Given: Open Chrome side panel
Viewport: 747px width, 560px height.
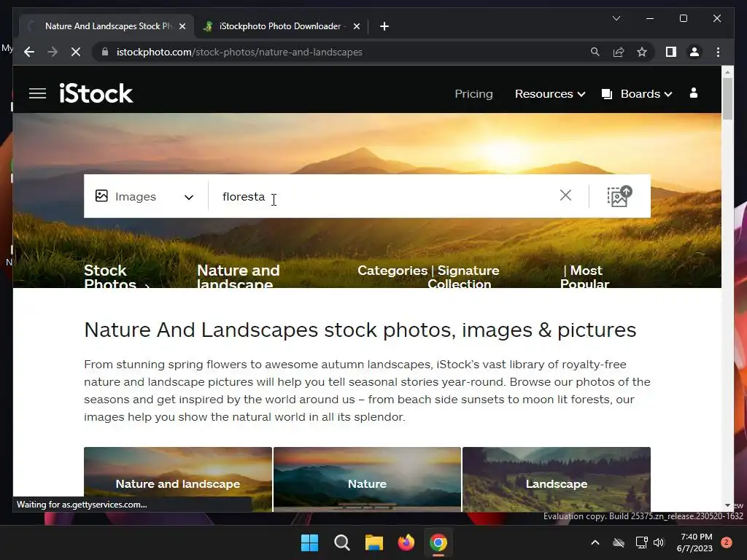Looking at the screenshot, I should click(x=671, y=52).
